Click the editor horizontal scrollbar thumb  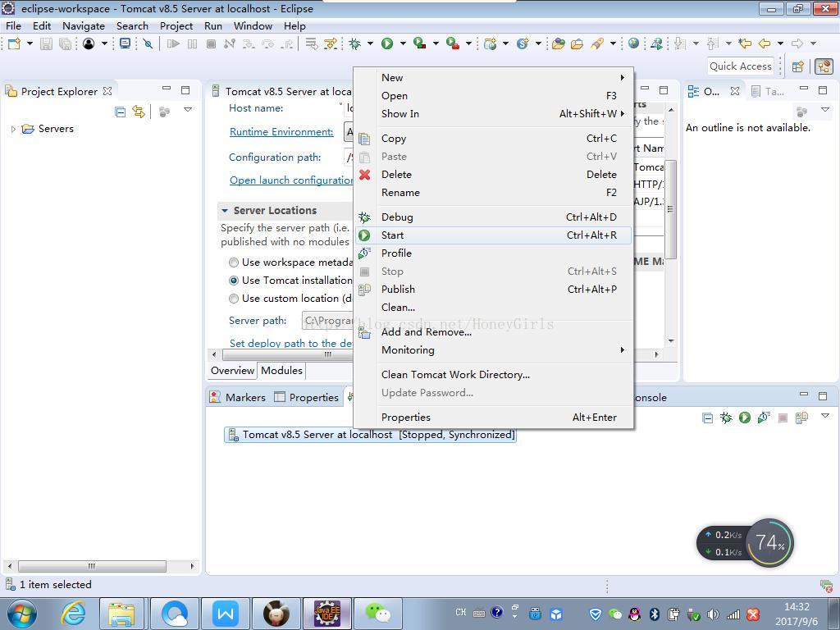[x=288, y=354]
